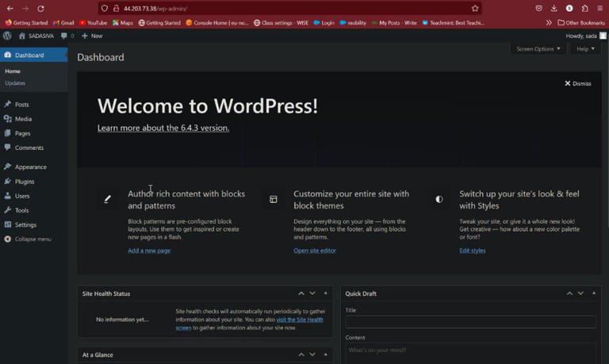Click Add a new page link
This screenshot has width=609, height=364.
click(x=149, y=251)
